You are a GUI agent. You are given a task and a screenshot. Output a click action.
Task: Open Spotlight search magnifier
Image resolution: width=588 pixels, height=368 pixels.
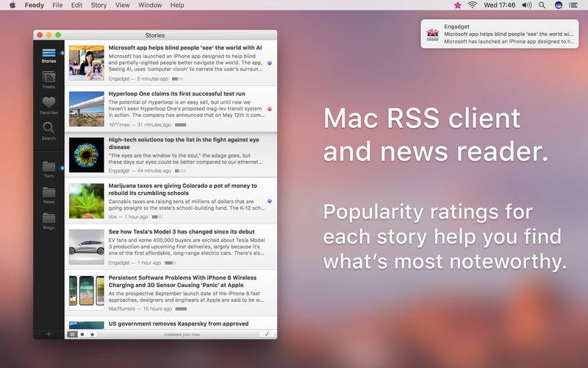tap(542, 5)
